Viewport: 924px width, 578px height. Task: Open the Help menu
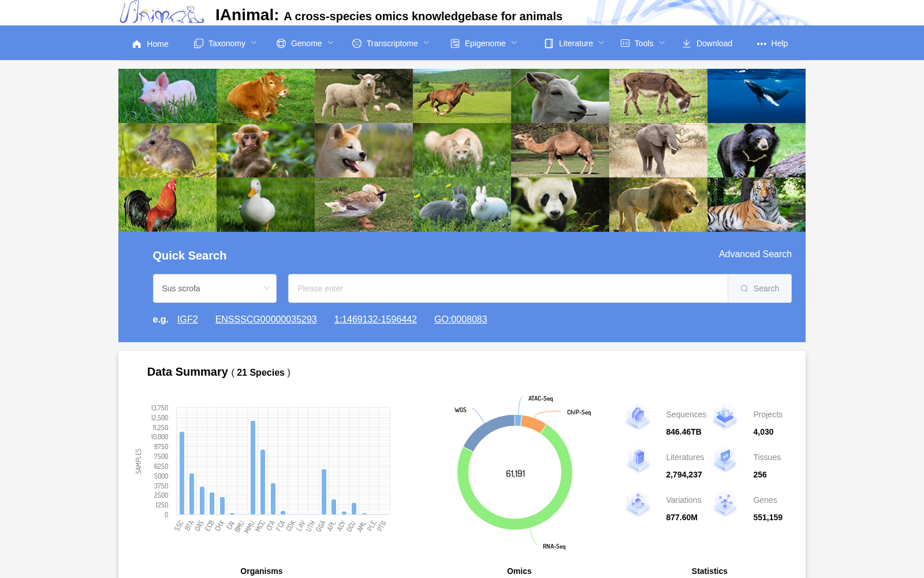coord(772,43)
